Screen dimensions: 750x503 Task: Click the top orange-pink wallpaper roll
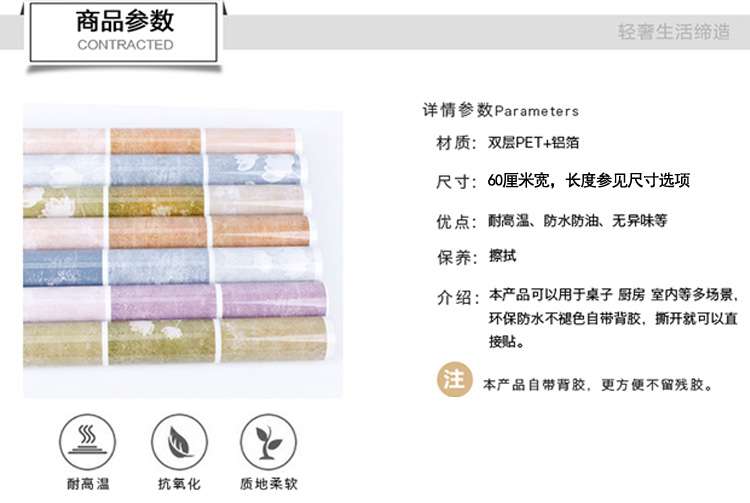click(163, 141)
